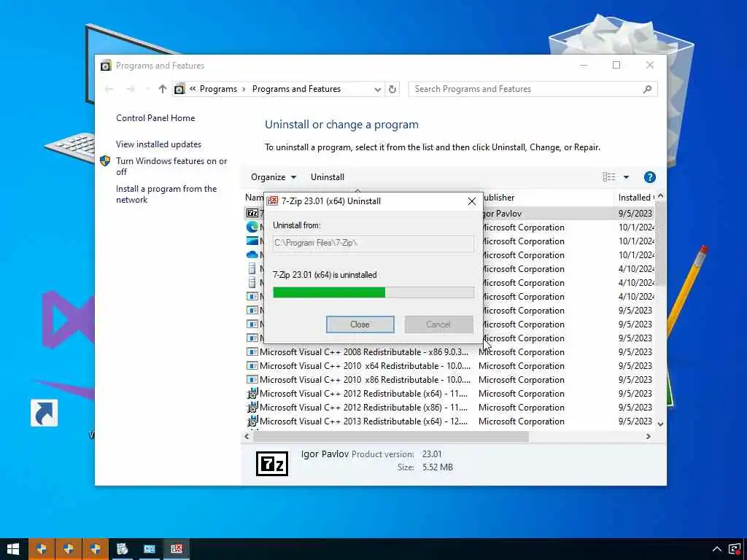Click the Close button in the 7-Zip uninstall dialog
Image resolution: width=747 pixels, height=560 pixels.
[x=360, y=324]
